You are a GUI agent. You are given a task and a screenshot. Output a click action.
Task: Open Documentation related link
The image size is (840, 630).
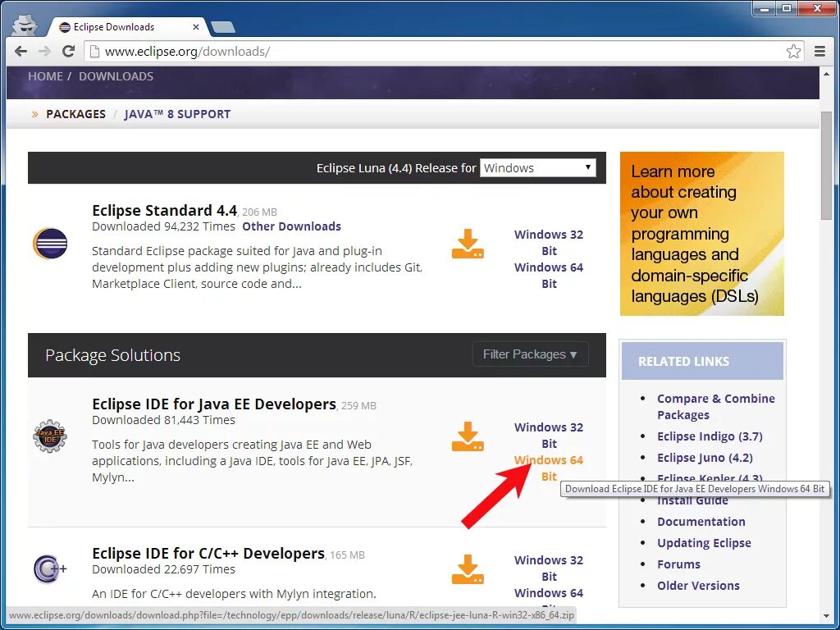701,522
